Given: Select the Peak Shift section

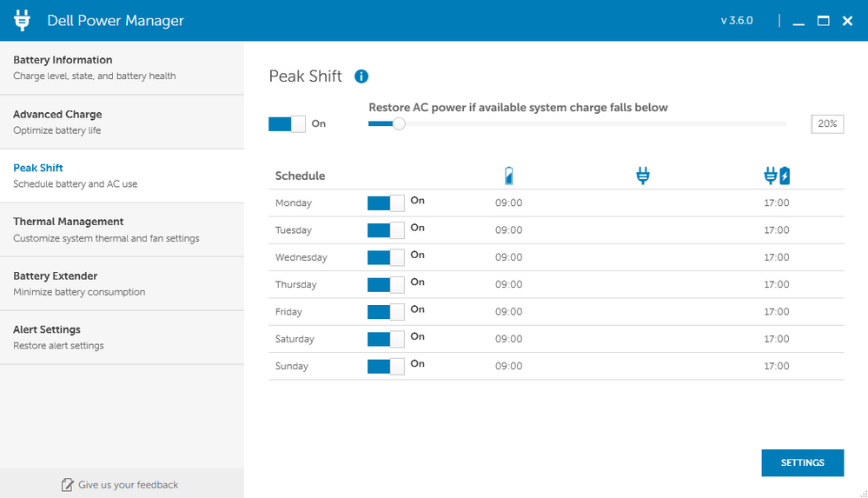Looking at the screenshot, I should point(122,176).
